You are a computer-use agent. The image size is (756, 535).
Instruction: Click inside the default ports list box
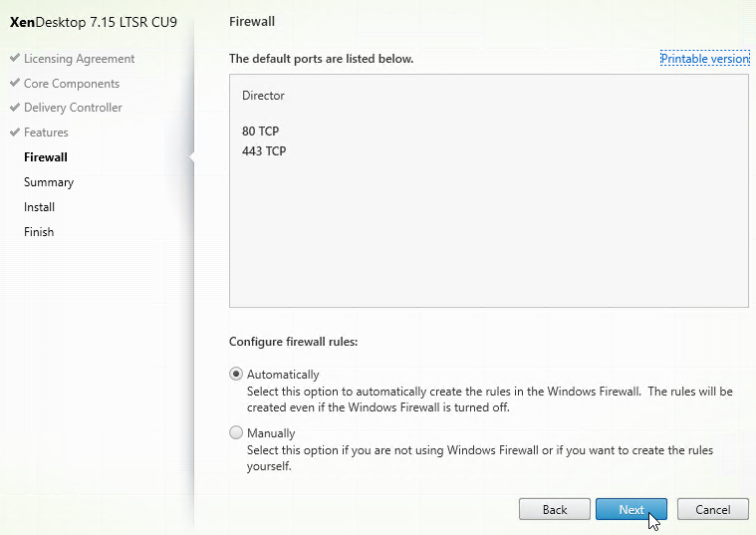click(489, 190)
